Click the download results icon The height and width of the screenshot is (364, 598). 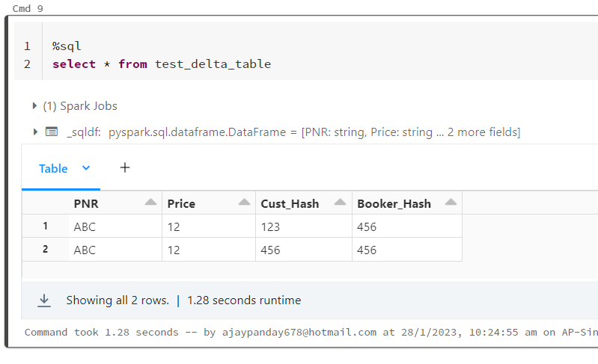pos(44,300)
